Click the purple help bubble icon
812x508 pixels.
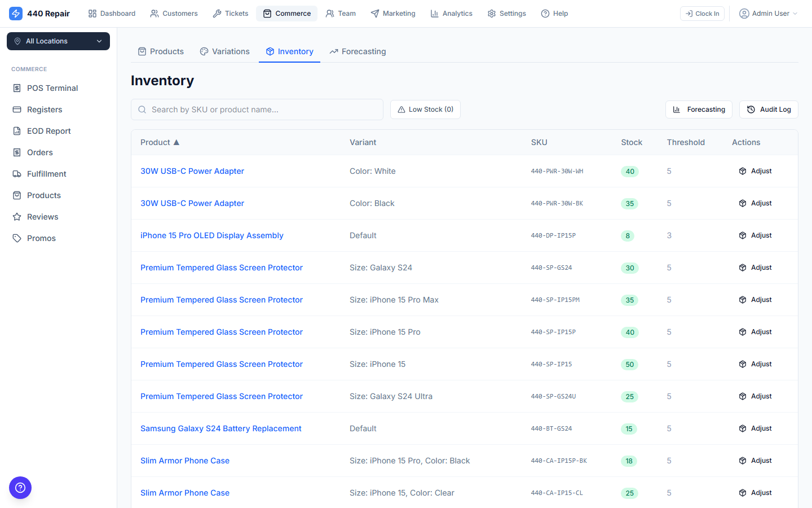click(x=20, y=488)
